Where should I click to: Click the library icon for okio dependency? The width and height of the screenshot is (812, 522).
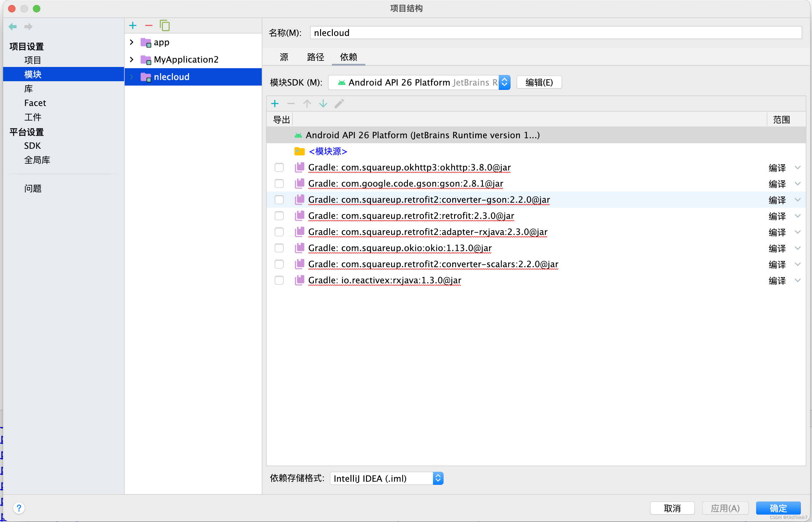click(x=299, y=248)
